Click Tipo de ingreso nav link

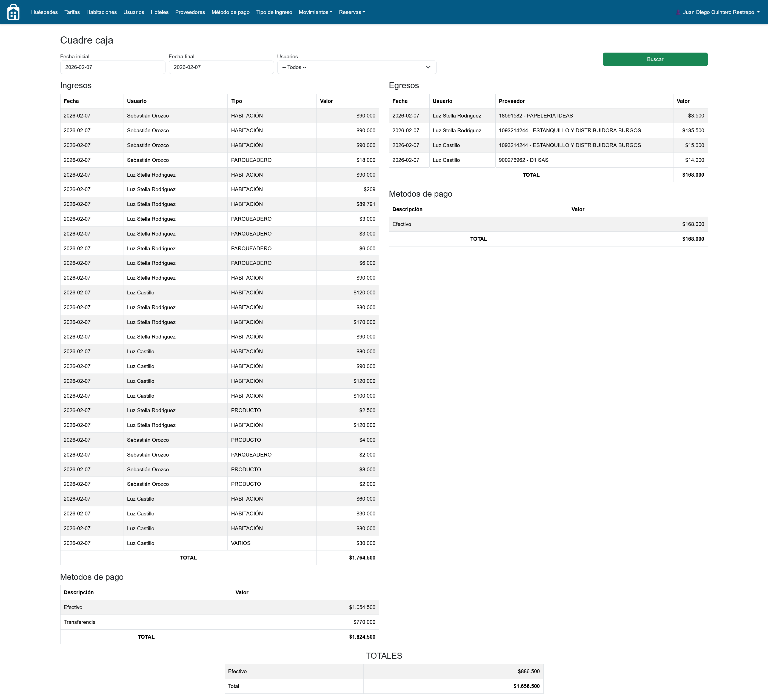pyautogui.click(x=274, y=12)
